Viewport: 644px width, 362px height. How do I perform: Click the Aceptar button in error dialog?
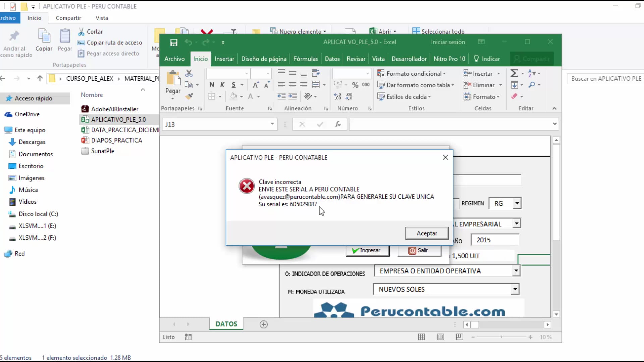(x=427, y=233)
